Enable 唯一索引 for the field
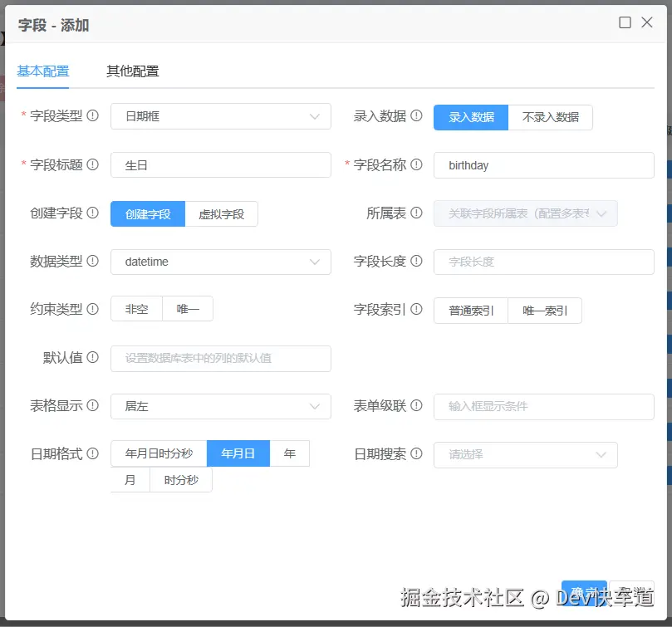 point(545,311)
